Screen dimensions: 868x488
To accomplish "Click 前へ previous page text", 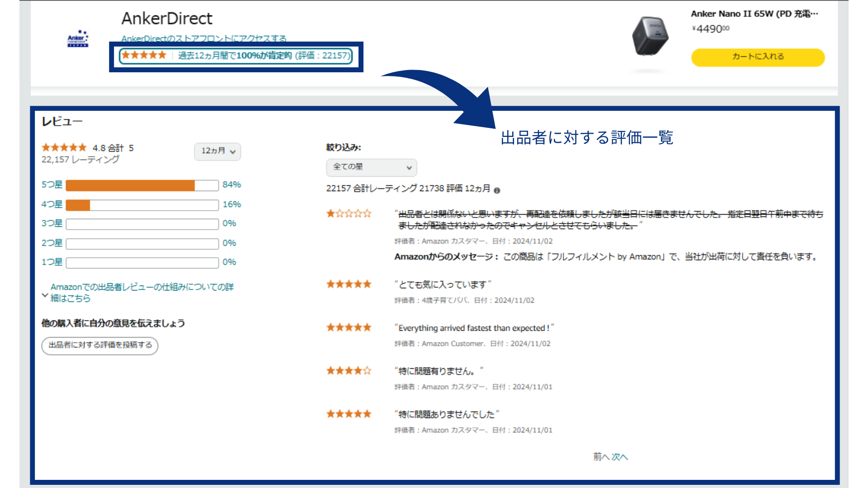I will point(601,457).
